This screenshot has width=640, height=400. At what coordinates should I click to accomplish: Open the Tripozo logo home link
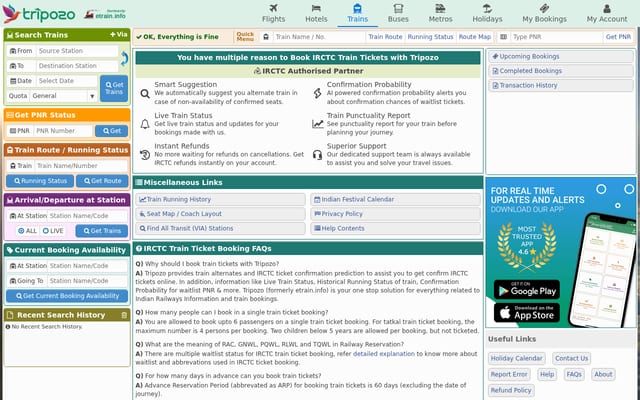point(39,14)
